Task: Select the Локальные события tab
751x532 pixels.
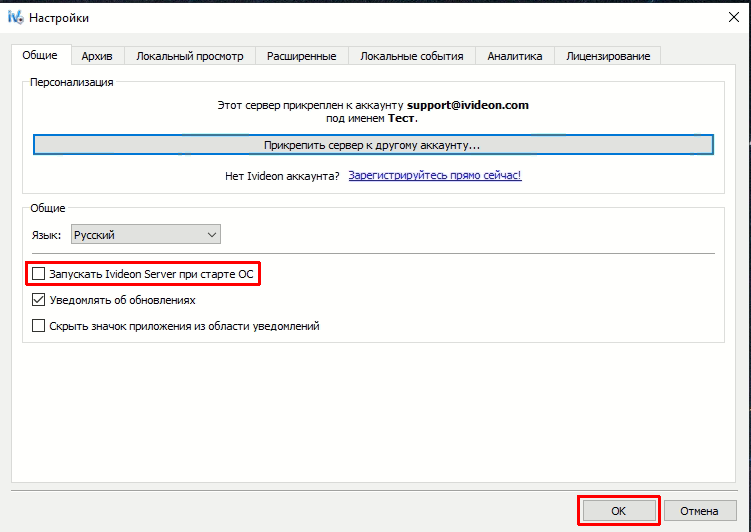Action: coord(412,56)
